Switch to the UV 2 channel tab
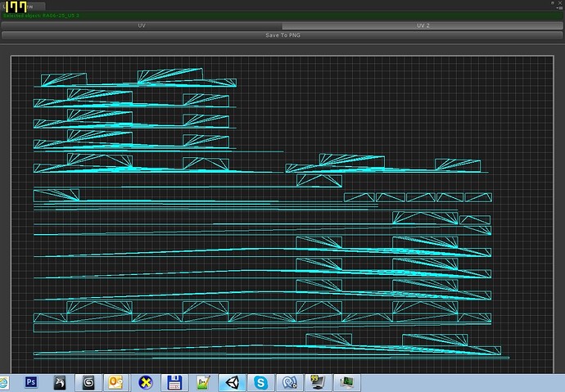Viewport: 565px width, 392px height. coord(423,25)
